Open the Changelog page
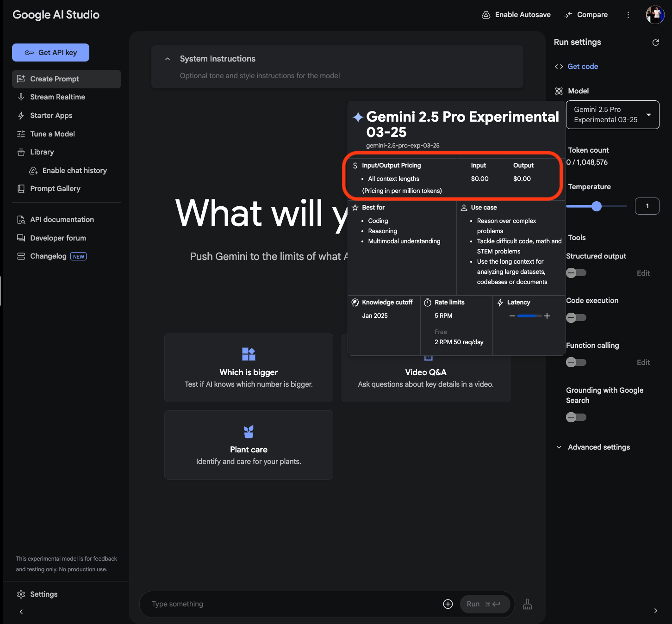672x624 pixels. (x=48, y=256)
